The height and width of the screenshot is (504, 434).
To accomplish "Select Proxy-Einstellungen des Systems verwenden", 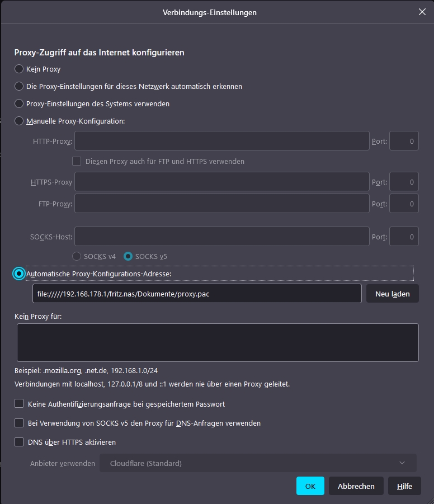I will click(19, 103).
